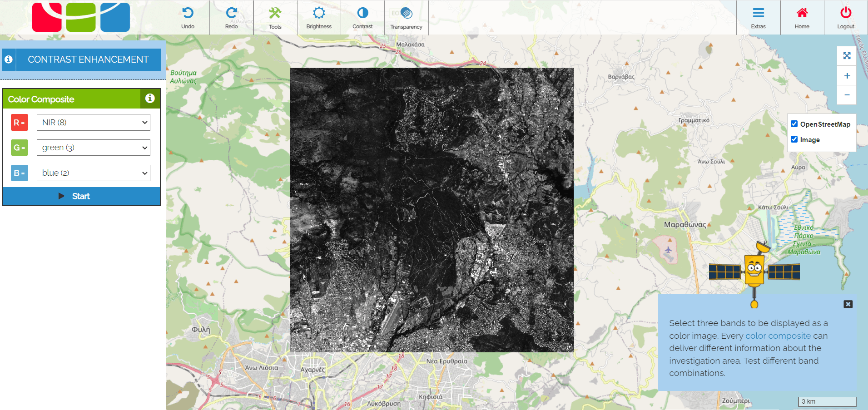Screen dimensions: 868x410
Task: Toggle the OpenStreetMap layer checkbox
Action: 794,124
